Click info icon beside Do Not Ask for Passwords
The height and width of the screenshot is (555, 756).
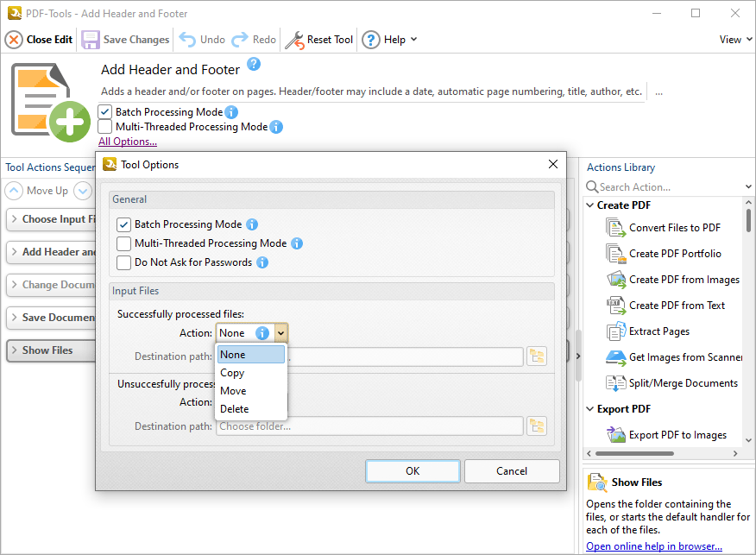pyautogui.click(x=262, y=262)
